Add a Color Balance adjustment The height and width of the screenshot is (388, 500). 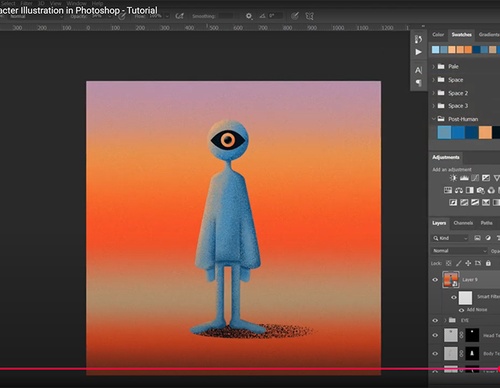[459, 190]
